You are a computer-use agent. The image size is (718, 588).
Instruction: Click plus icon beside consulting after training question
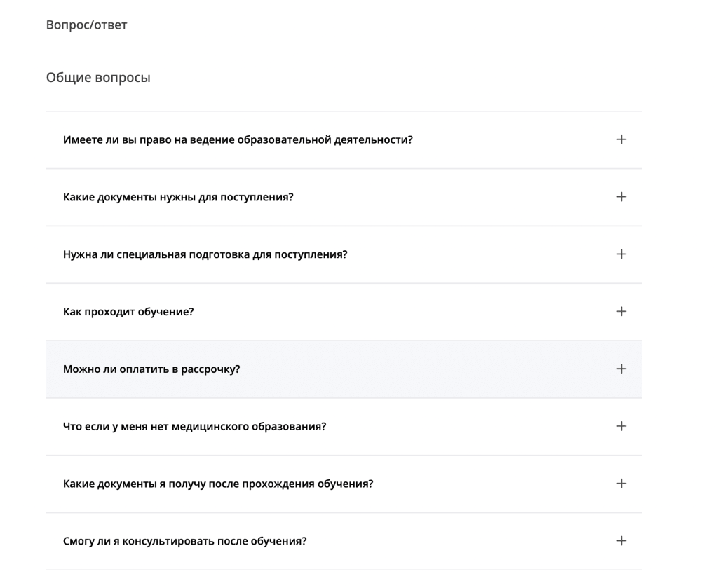pos(621,541)
